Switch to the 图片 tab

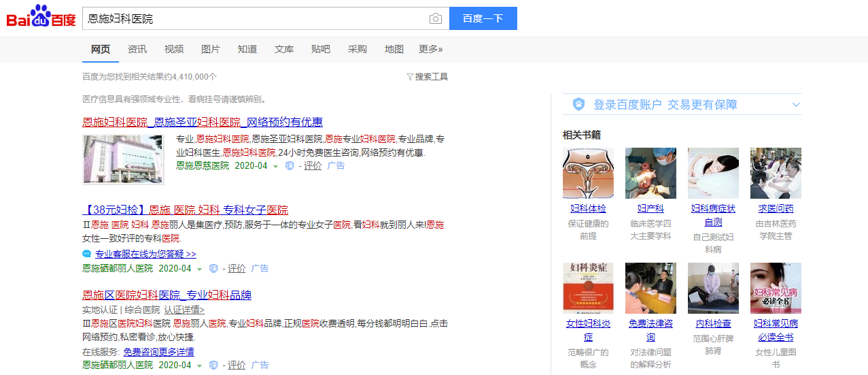click(x=211, y=49)
